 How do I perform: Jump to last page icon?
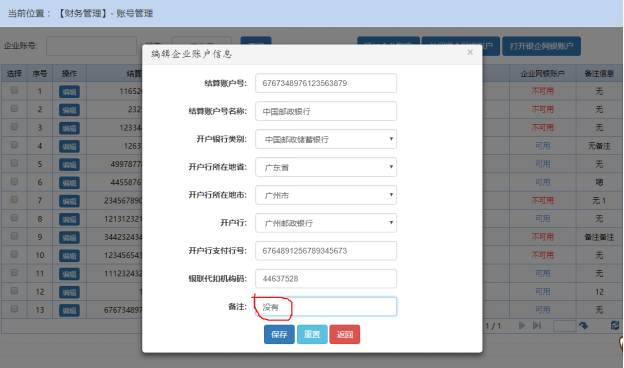click(537, 325)
